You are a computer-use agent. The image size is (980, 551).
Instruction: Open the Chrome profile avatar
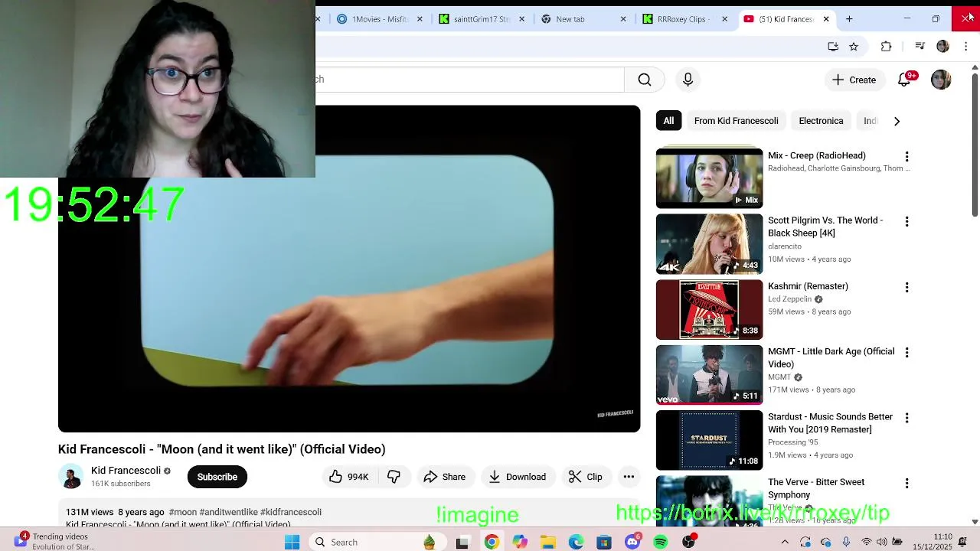point(942,47)
